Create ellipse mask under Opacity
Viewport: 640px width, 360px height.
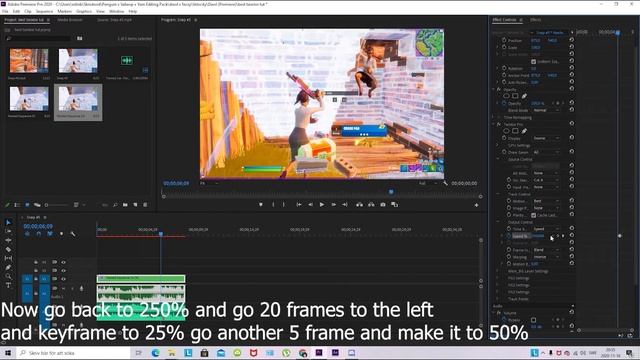(x=506, y=96)
